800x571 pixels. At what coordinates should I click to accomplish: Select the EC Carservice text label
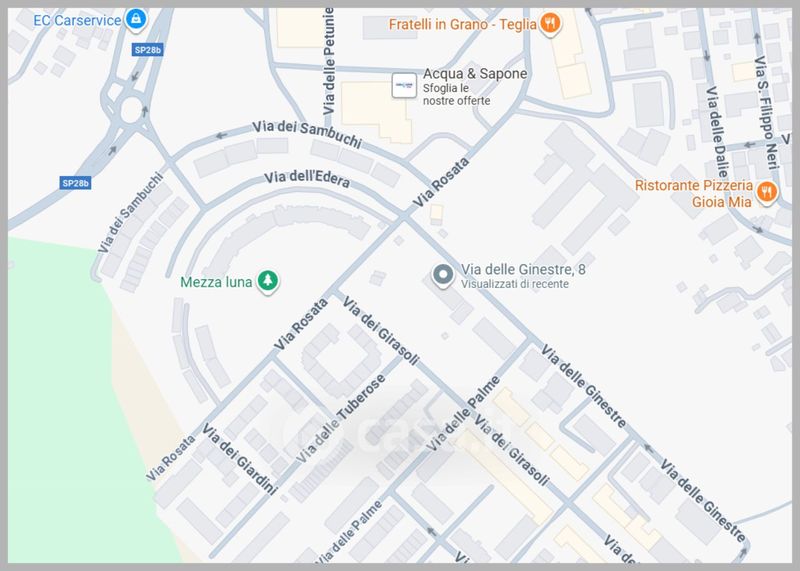(77, 20)
